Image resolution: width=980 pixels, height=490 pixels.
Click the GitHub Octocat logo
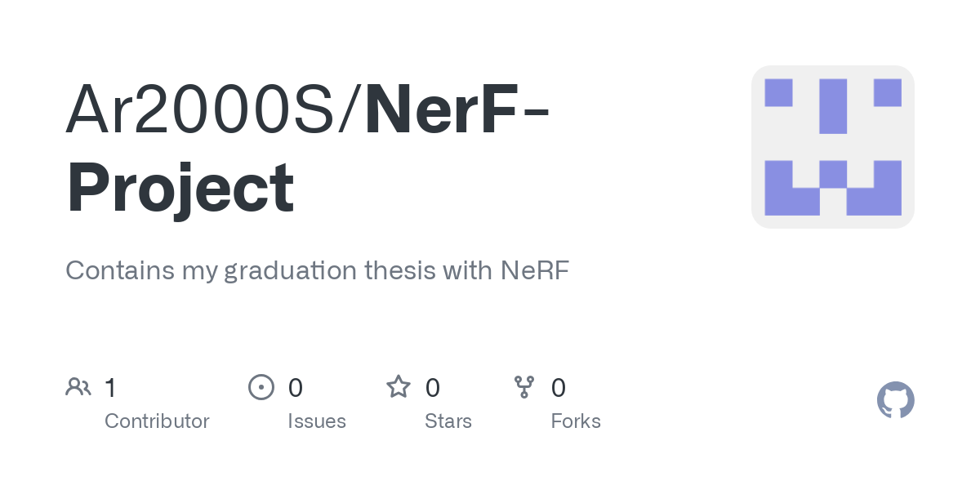point(895,400)
